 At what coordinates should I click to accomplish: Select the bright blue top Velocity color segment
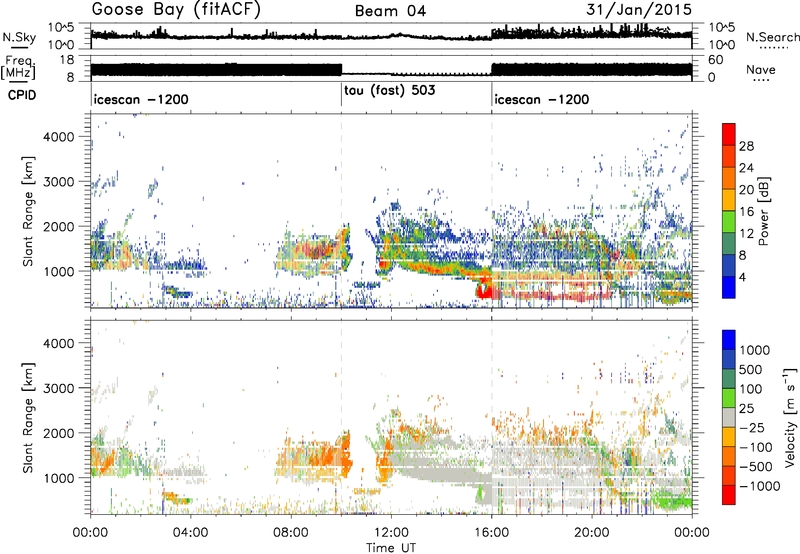point(729,340)
